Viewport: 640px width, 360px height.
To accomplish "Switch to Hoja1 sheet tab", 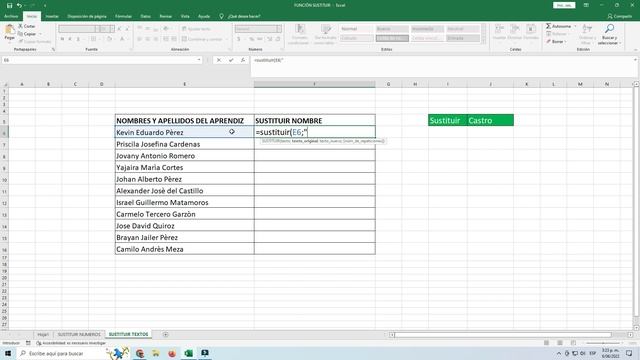I will click(x=43, y=334).
